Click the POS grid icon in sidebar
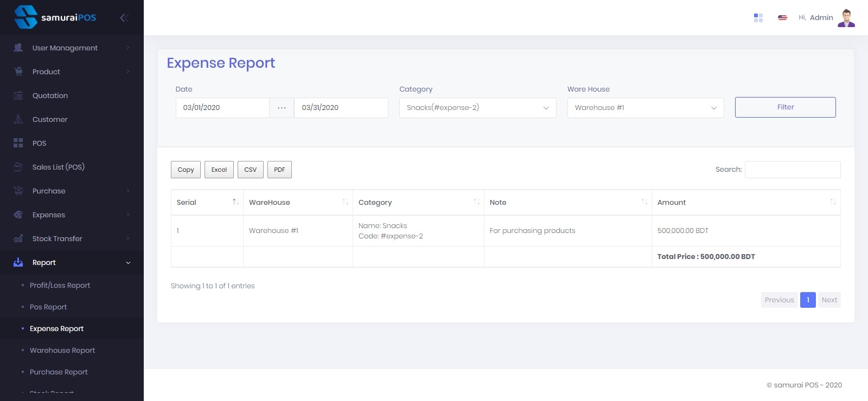The height and width of the screenshot is (401, 868). [18, 143]
